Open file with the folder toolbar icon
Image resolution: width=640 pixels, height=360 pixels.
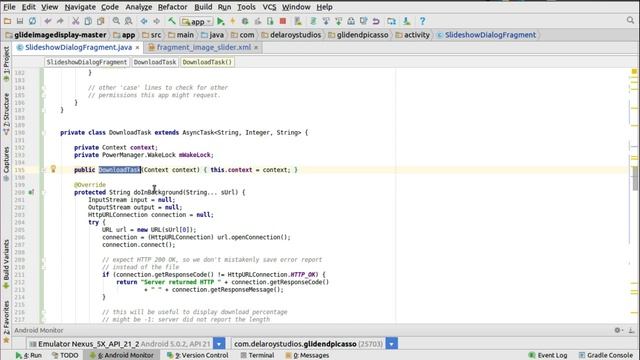[7, 21]
